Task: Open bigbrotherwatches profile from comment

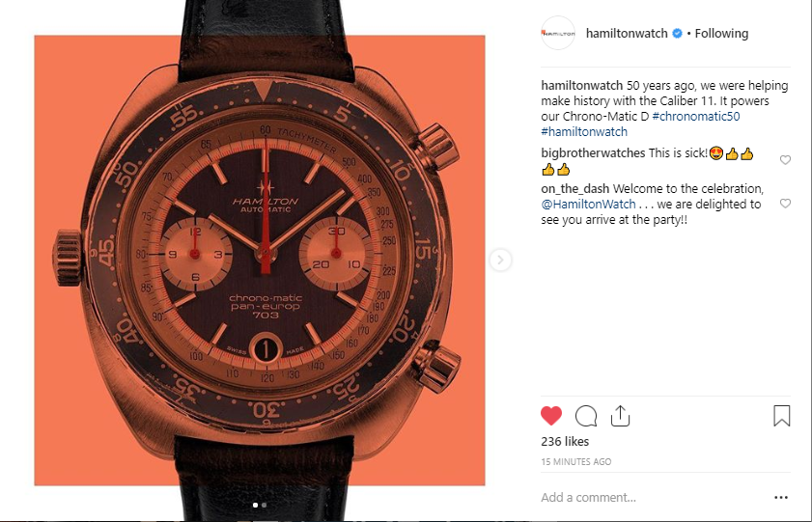Action: (593, 153)
